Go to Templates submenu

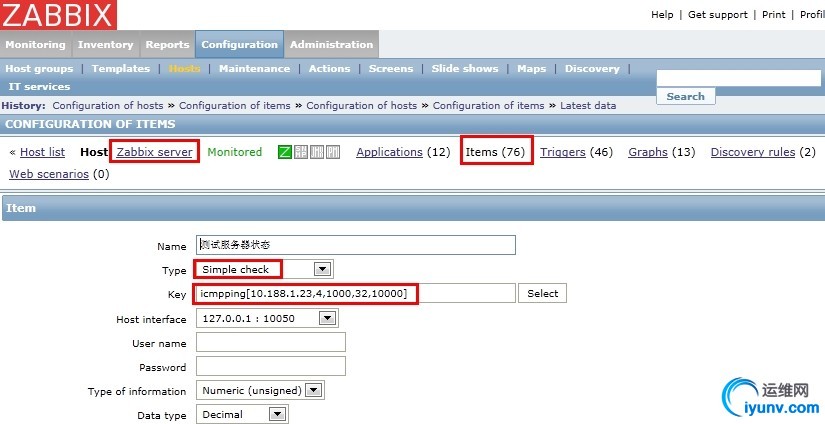(x=120, y=69)
